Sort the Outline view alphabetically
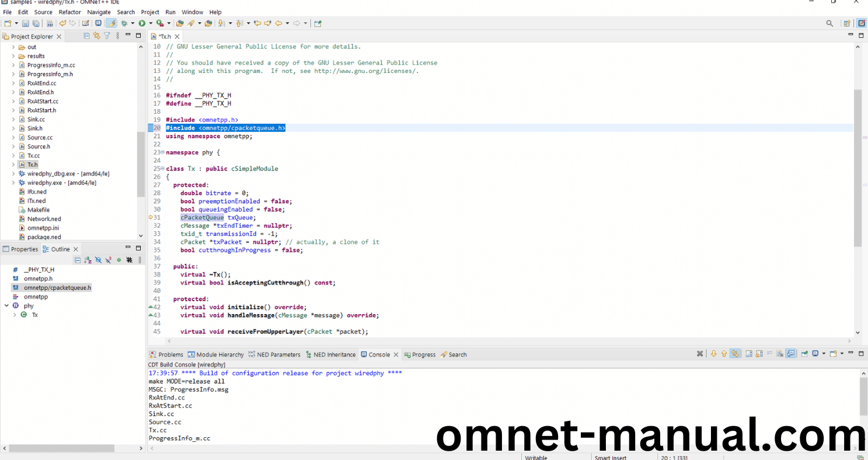Viewport: 868px width, 460px height. 88,260
